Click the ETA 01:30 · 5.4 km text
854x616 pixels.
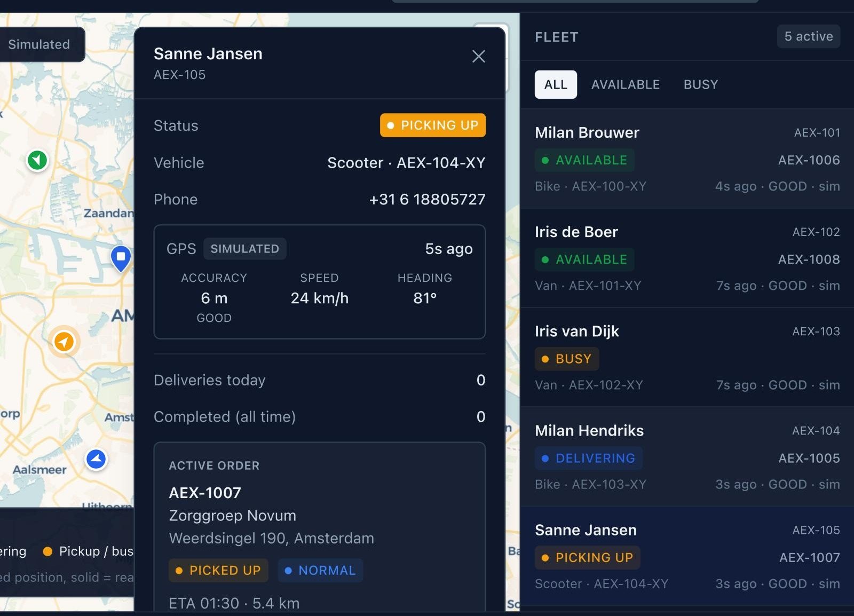(234, 603)
